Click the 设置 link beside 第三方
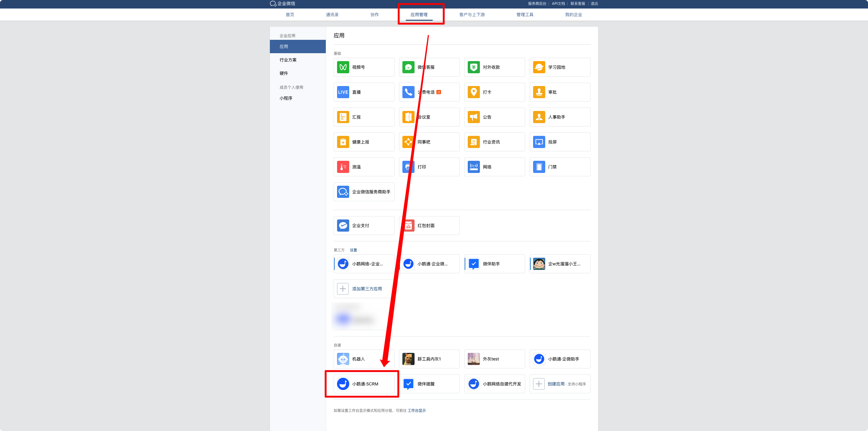 353,250
